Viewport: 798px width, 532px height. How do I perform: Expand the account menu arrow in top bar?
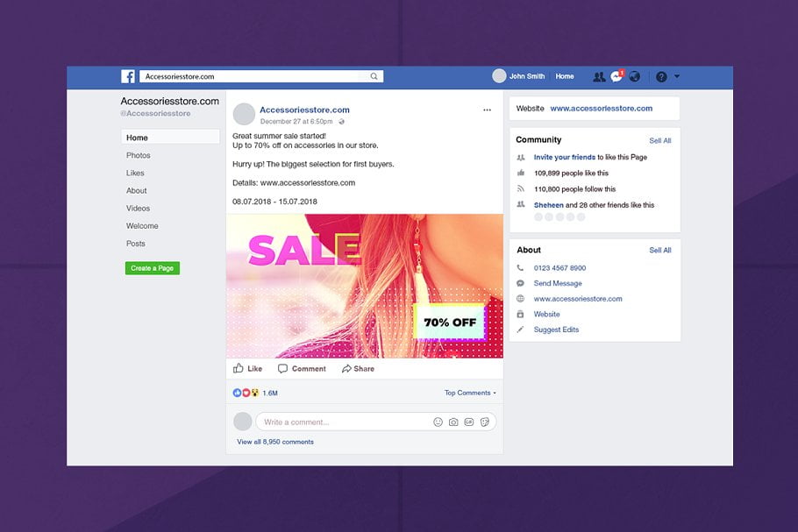point(677,77)
